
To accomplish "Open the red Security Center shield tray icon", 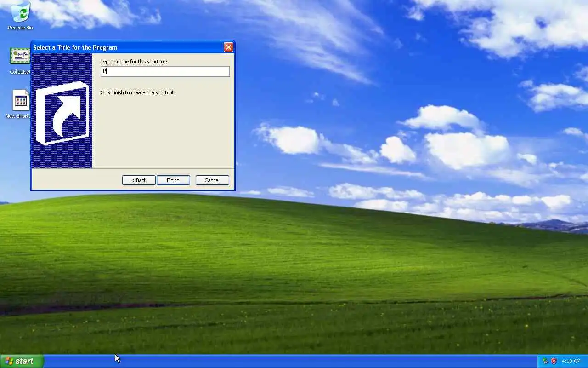I will (554, 361).
